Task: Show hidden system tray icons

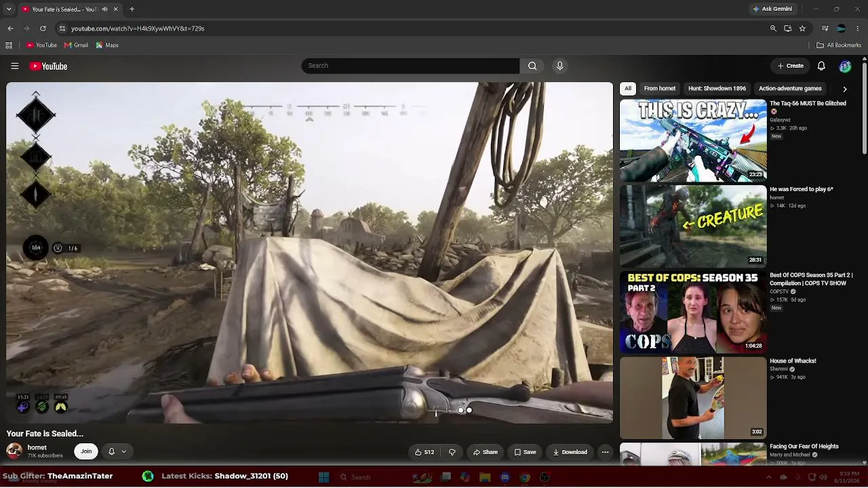Action: click(x=770, y=477)
